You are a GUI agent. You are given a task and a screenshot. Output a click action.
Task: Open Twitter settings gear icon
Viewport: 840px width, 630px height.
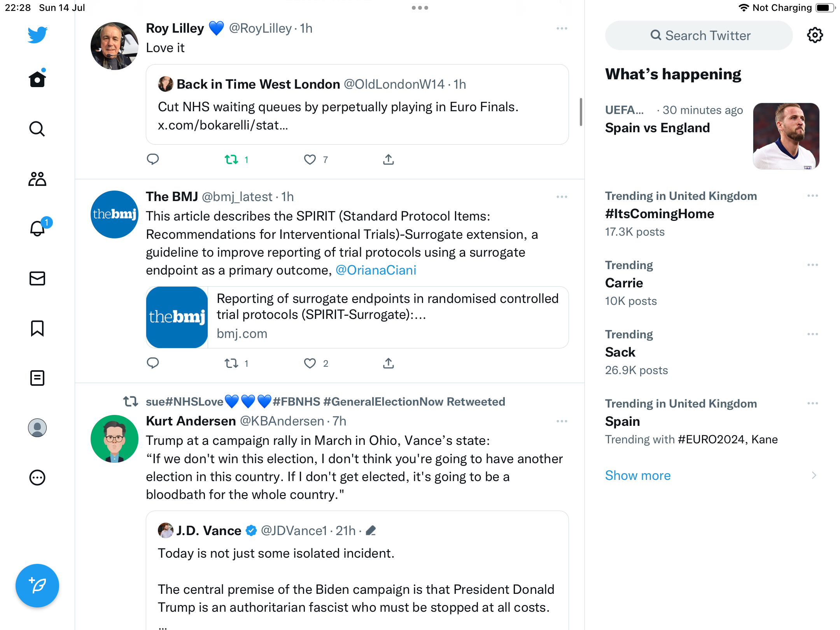tap(815, 35)
